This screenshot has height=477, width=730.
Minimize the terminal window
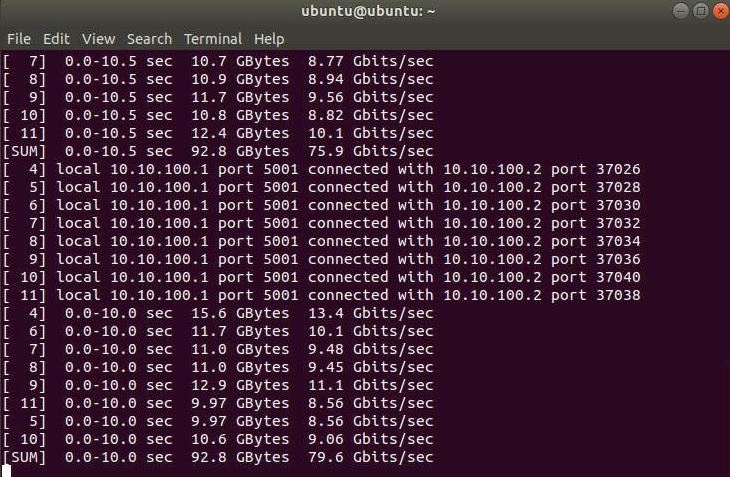(x=681, y=12)
